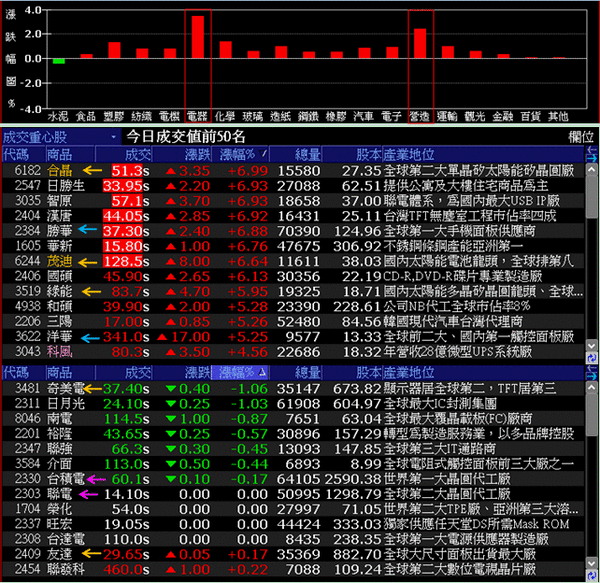Screen dimensions: 600x583
Task: Select stock row 2206 三陽
Action: pos(293,322)
